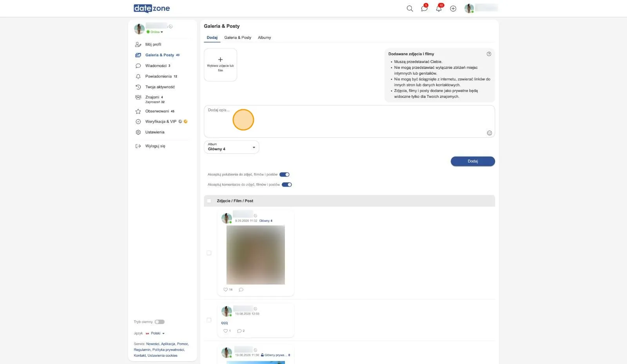Open Twoja aktywność in the sidebar

pyautogui.click(x=160, y=87)
